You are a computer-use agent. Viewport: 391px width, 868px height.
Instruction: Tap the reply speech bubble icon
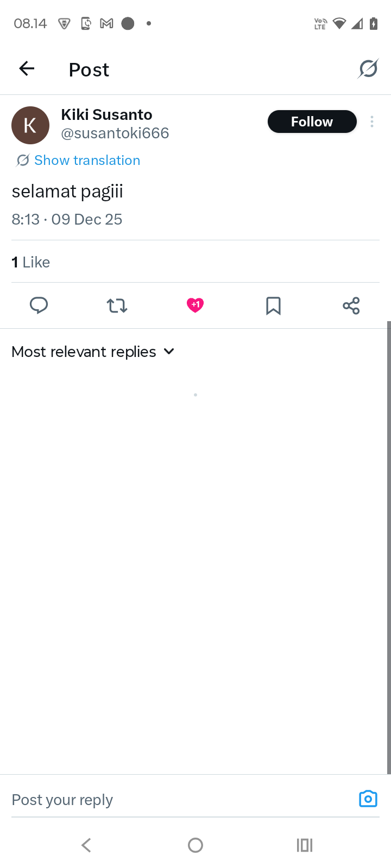(39, 305)
